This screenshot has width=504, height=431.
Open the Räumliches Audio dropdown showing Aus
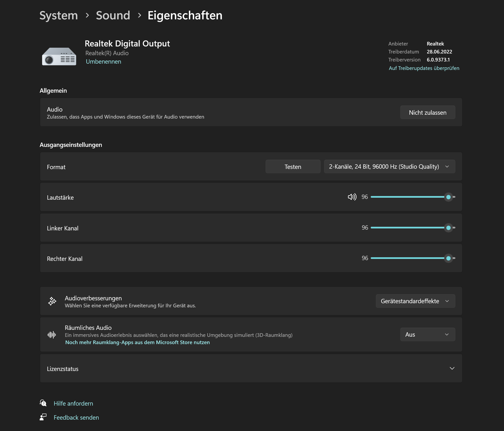(x=427, y=334)
